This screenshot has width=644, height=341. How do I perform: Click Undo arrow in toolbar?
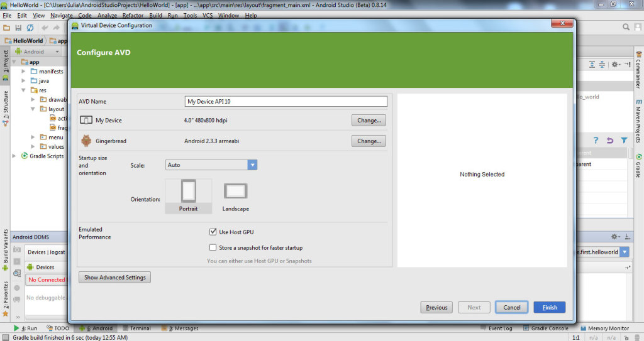point(45,28)
